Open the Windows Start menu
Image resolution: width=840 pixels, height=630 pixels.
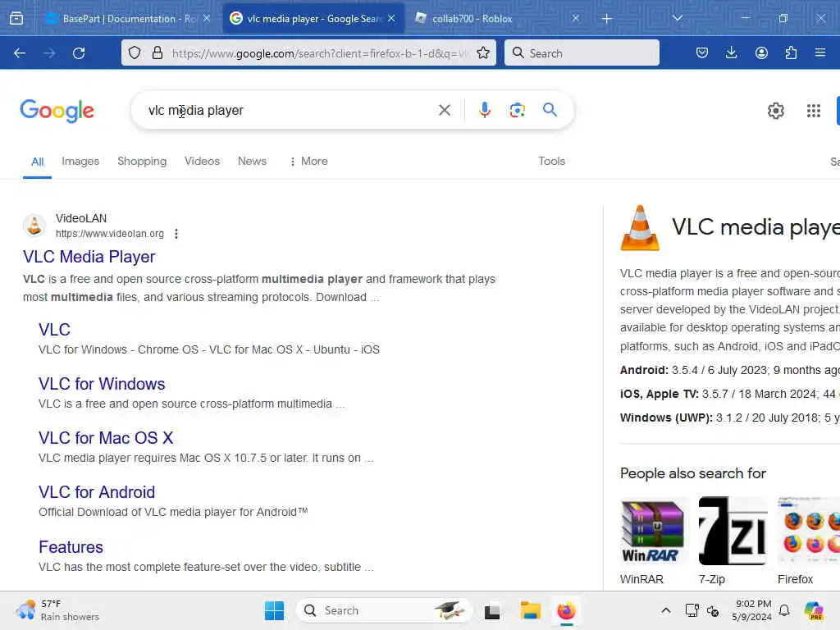[274, 610]
